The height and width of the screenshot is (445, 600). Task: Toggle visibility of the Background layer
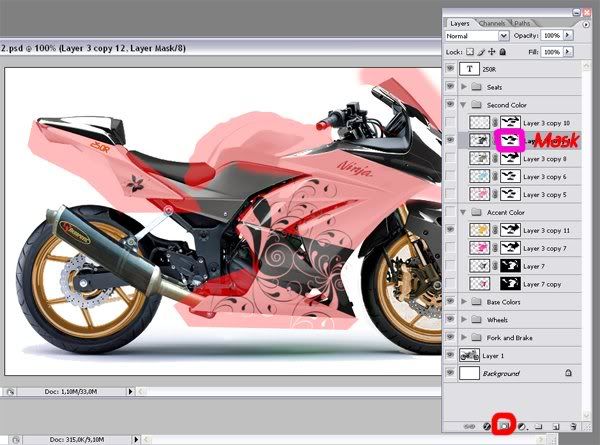[x=450, y=373]
